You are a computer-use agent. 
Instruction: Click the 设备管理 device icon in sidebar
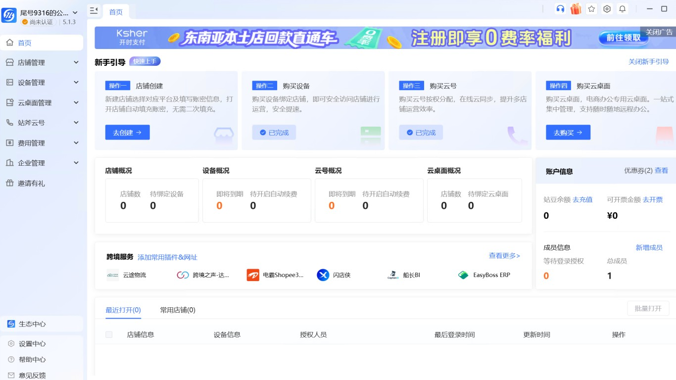[x=9, y=82]
